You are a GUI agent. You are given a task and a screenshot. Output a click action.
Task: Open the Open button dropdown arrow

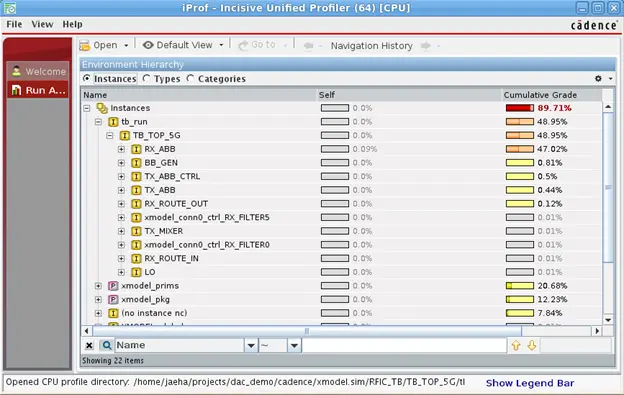click(126, 46)
